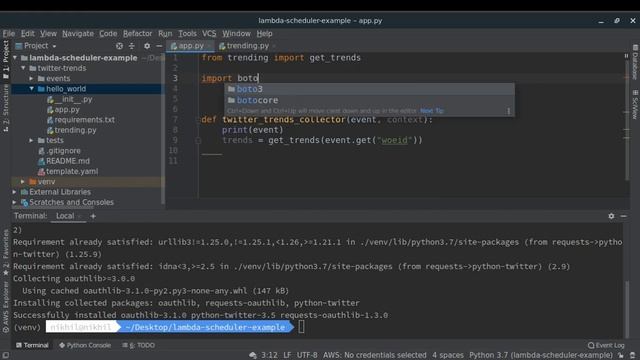Open the Refactor menu
Image resolution: width=640 pixels, height=360 pixels.
(x=137, y=33)
